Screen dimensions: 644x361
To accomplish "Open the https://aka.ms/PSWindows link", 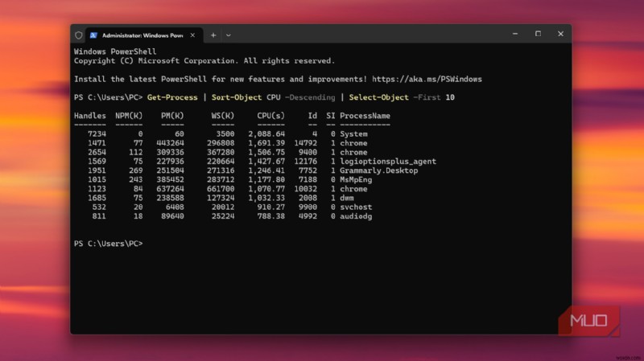I will pos(427,79).
